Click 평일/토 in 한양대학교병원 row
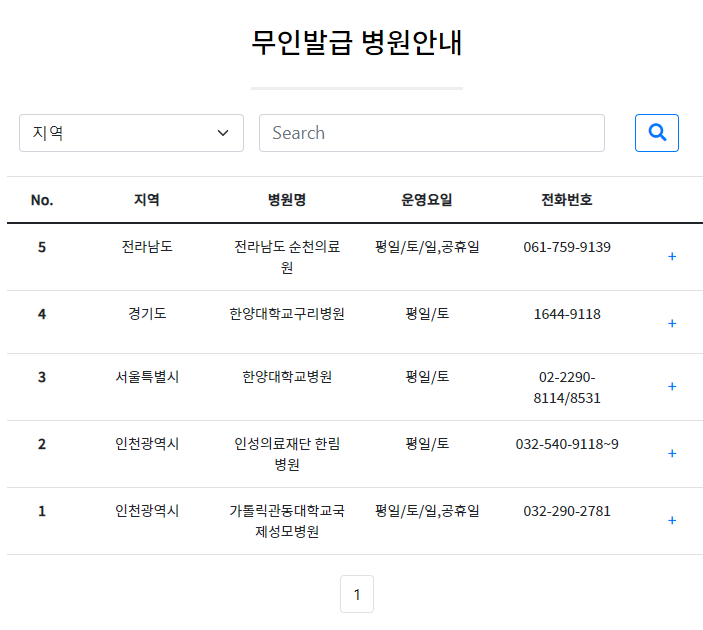Image resolution: width=703 pixels, height=630 pixels. (427, 377)
